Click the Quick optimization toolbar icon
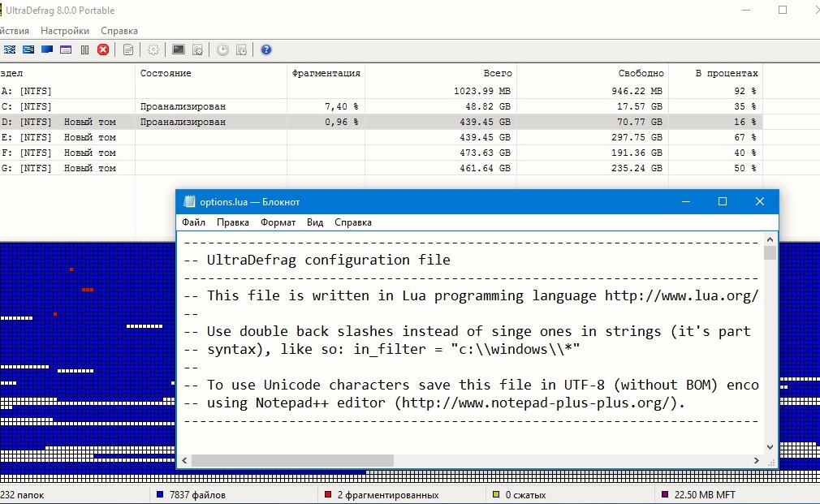 click(28, 50)
